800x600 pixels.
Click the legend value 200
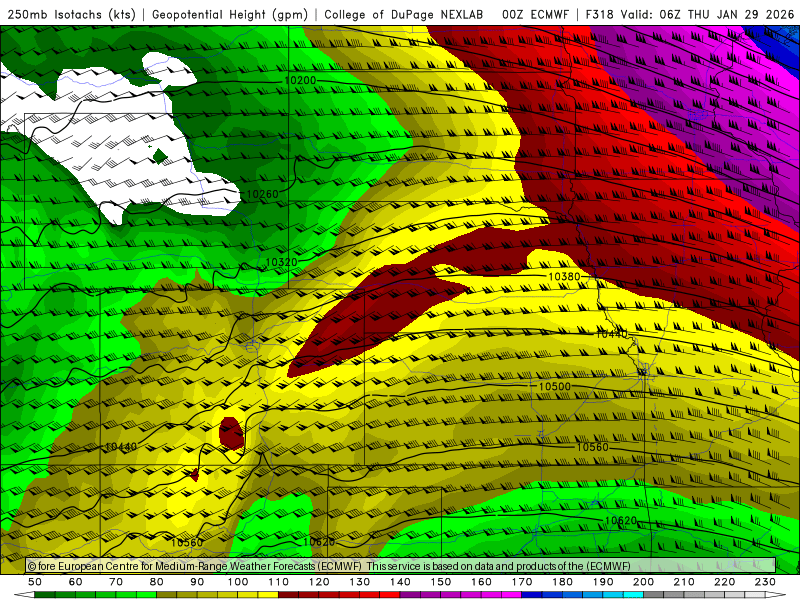tap(643, 582)
